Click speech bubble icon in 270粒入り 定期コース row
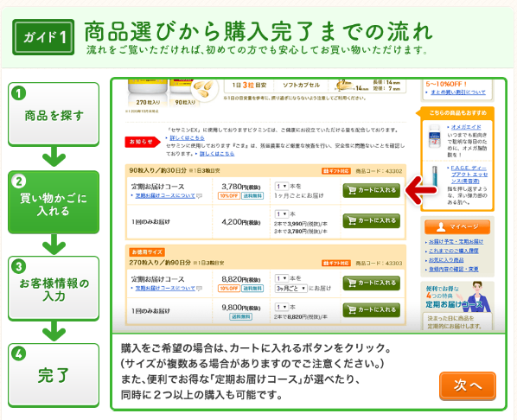Image resolution: width=517 pixels, height=420 pixels. coord(199,289)
